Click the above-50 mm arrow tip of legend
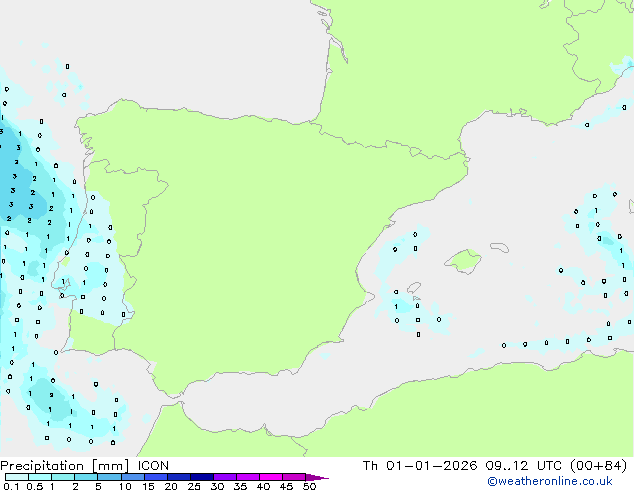634x490 pixels. point(317,477)
